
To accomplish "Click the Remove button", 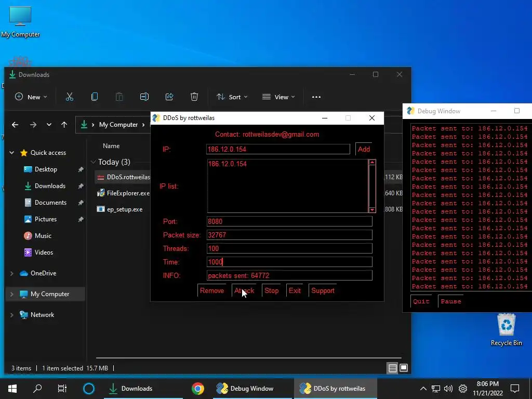I will point(212,291).
